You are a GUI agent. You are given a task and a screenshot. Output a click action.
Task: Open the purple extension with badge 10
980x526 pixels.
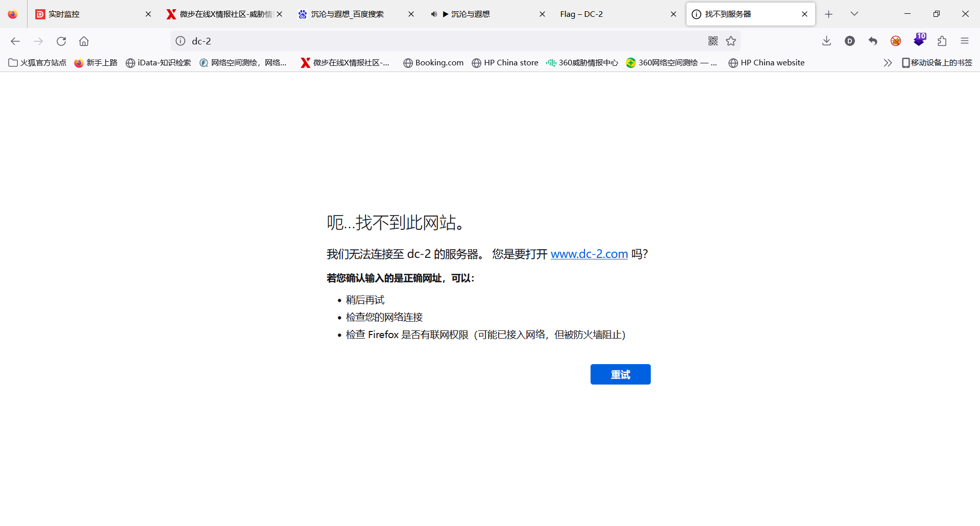click(919, 40)
